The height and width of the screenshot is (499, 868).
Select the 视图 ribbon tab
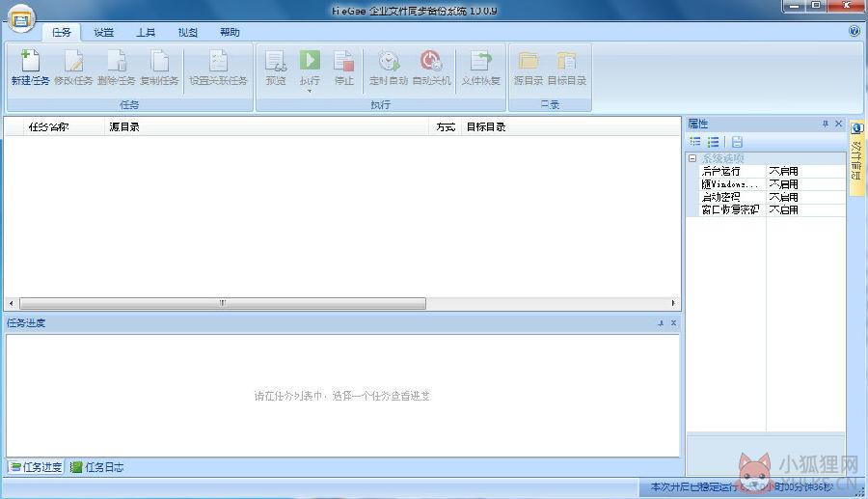click(188, 32)
